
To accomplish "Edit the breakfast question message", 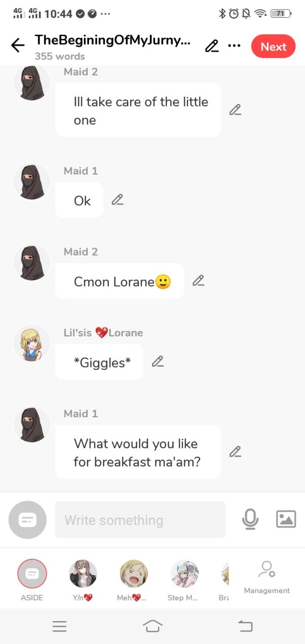I will [235, 451].
